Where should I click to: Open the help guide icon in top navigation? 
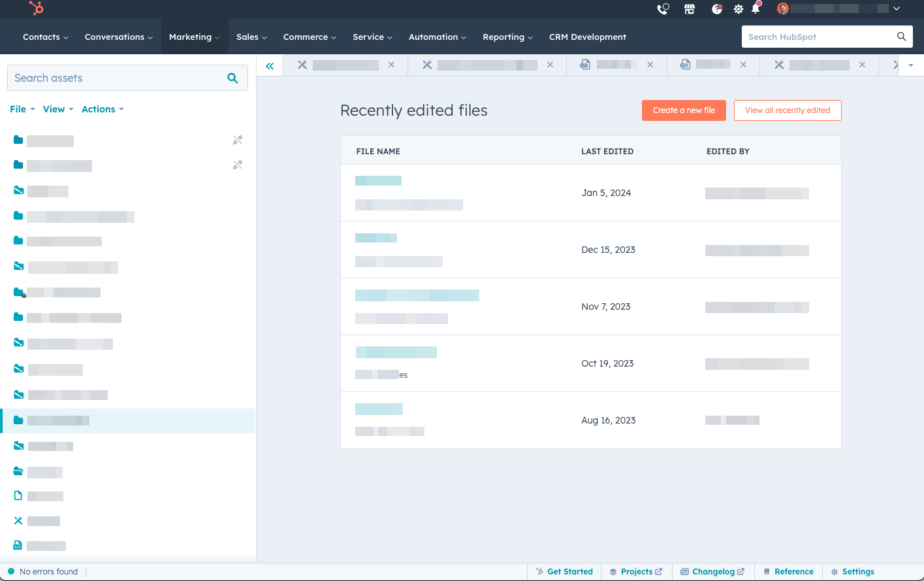(x=716, y=9)
